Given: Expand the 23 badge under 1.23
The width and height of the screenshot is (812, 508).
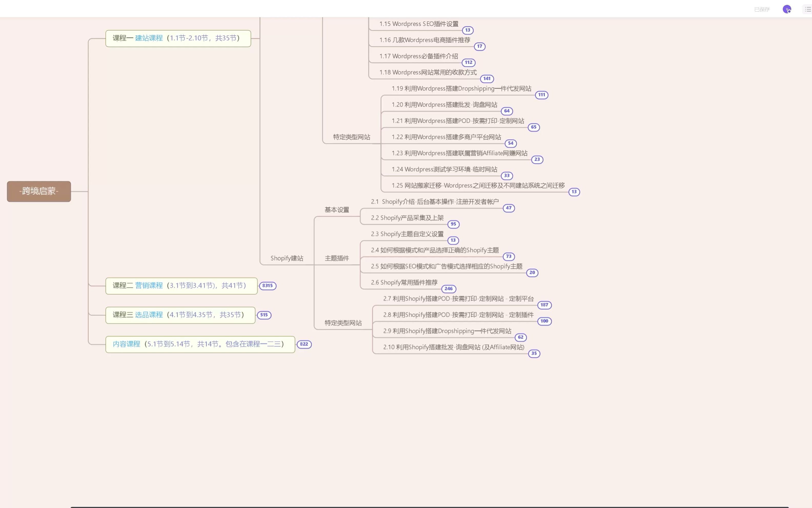Looking at the screenshot, I should pos(537,159).
